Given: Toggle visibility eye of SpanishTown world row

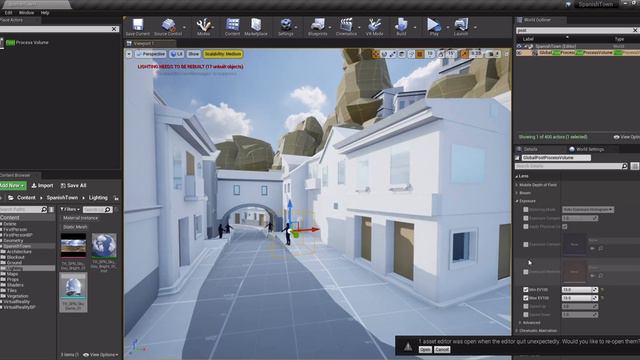Looking at the screenshot, I should coord(519,46).
